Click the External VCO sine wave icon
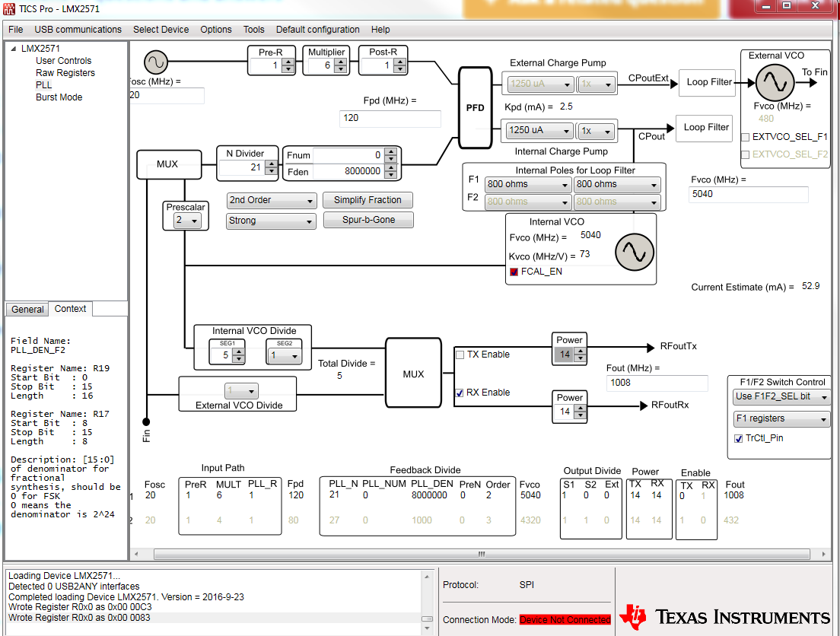 point(775,81)
